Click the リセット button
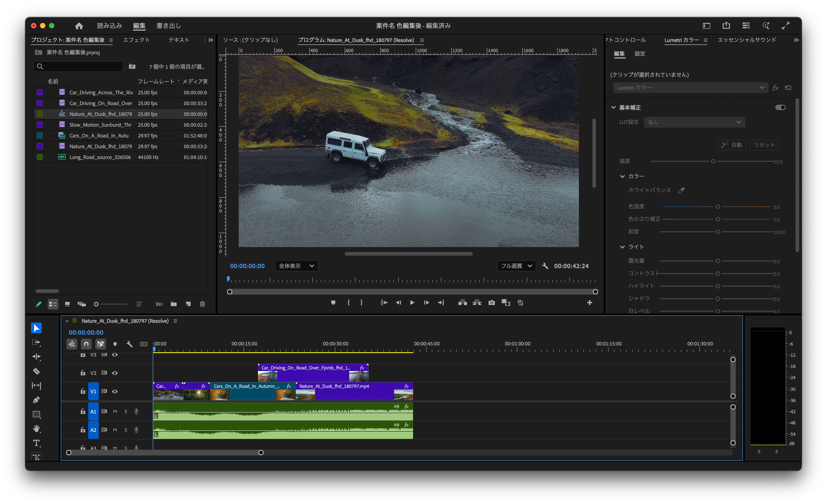The image size is (827, 504). click(x=764, y=145)
